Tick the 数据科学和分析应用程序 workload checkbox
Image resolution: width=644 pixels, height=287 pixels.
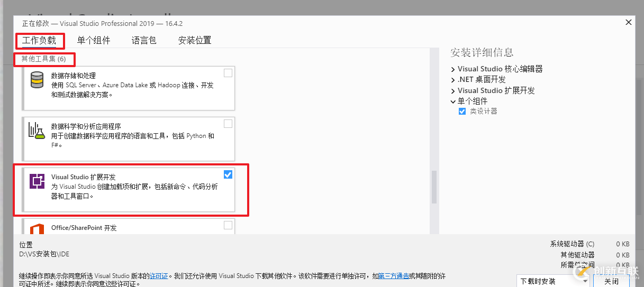tap(228, 124)
